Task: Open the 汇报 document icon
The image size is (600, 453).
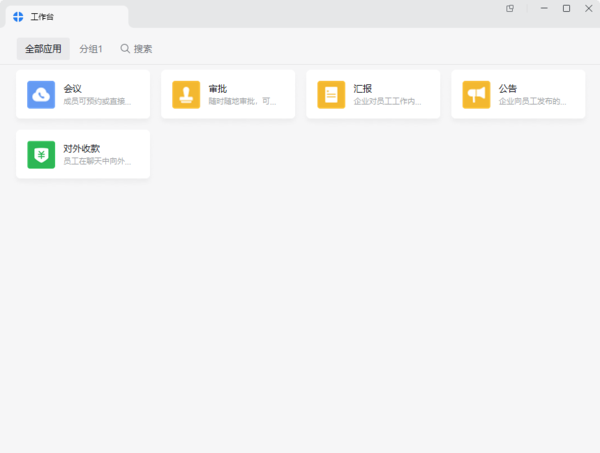Action: [331, 94]
